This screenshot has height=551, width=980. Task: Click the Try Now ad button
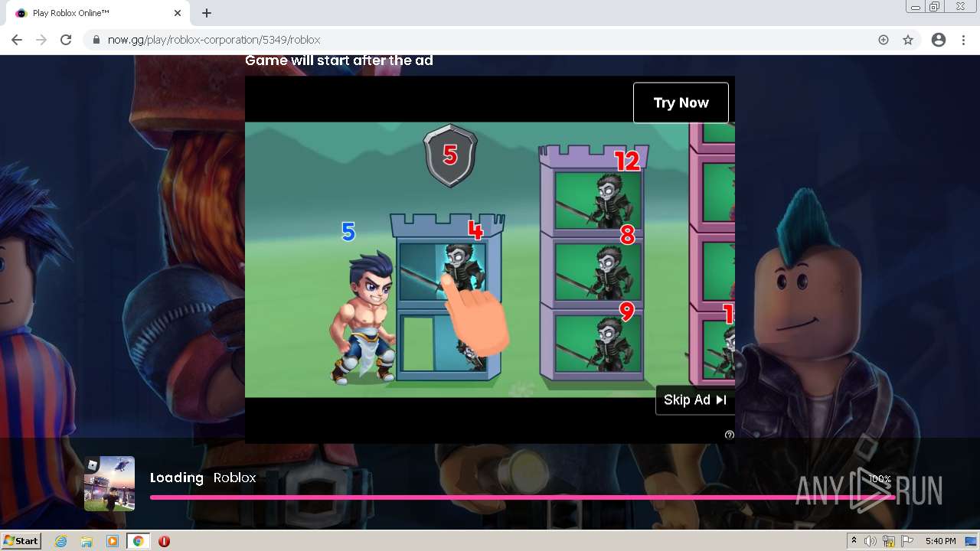pos(681,103)
